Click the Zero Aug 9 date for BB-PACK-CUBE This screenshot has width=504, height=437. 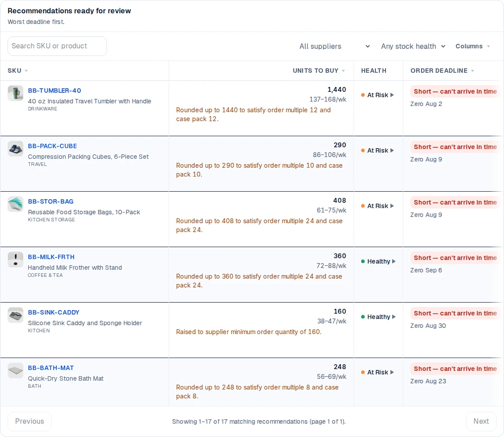(x=426, y=159)
